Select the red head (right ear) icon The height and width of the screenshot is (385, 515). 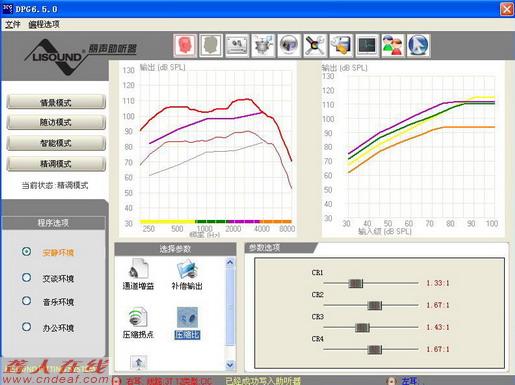185,45
